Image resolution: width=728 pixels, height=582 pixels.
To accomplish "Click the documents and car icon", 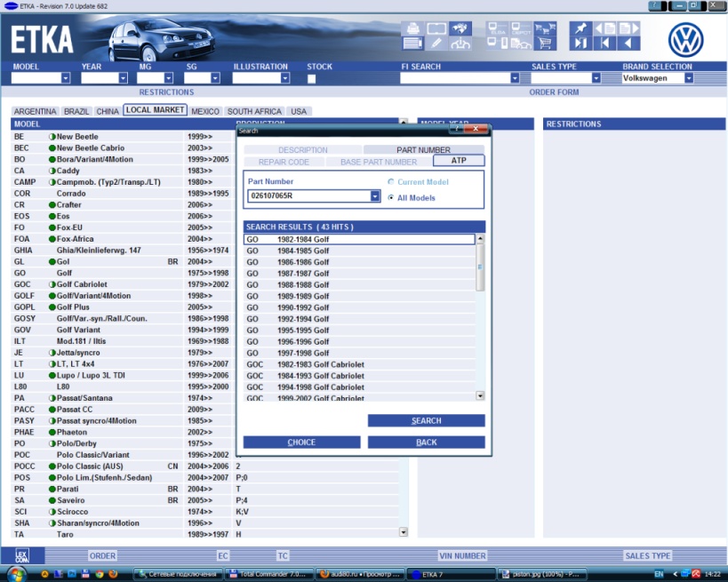I will (521, 44).
